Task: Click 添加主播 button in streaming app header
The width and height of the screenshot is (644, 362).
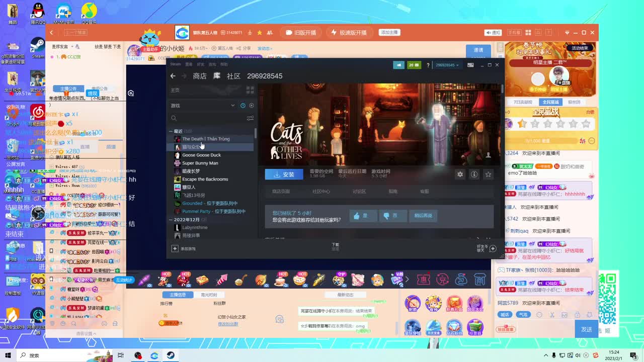Action: (389, 32)
